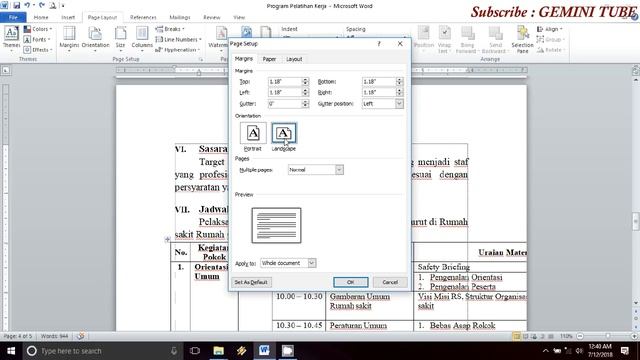This screenshot has width=640, height=360.
Task: Click the Gutter stepper arrows
Action: coord(305,104)
